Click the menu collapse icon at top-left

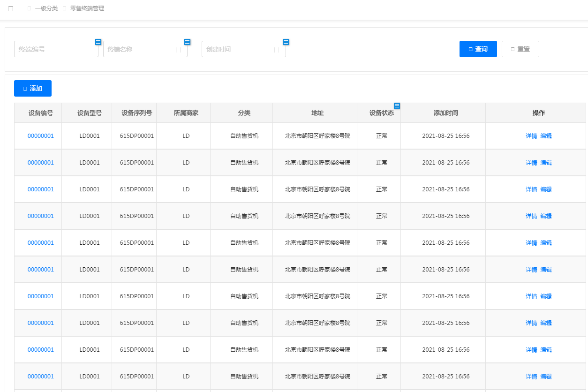tap(11, 8)
